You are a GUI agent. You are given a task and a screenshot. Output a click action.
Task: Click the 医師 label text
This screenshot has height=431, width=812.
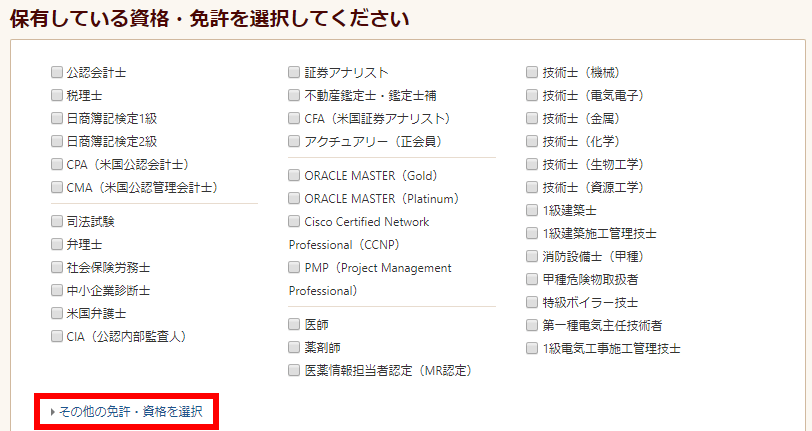point(316,325)
